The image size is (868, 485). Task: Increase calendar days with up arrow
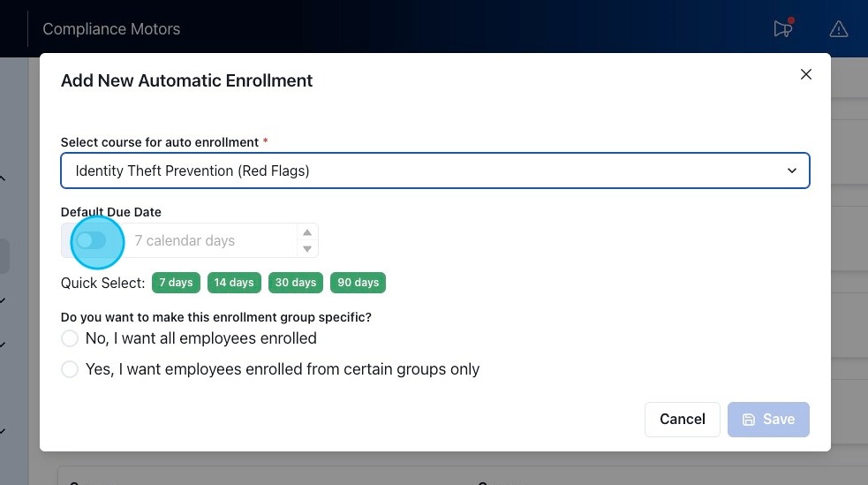click(307, 232)
